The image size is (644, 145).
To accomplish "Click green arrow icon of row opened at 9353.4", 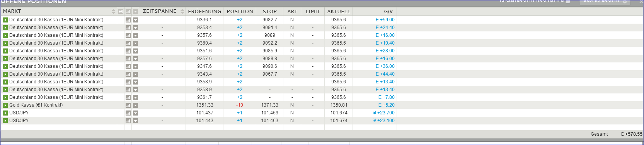I will point(5,28).
